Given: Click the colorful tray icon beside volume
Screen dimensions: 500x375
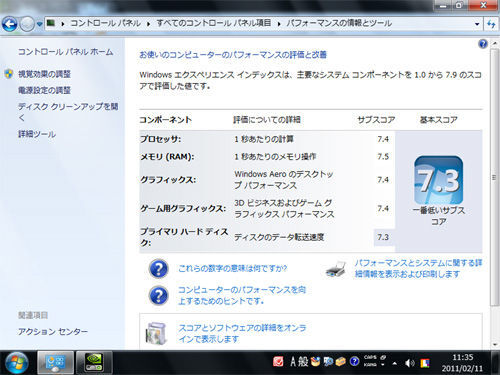Looking at the screenshot, I should (x=425, y=363).
